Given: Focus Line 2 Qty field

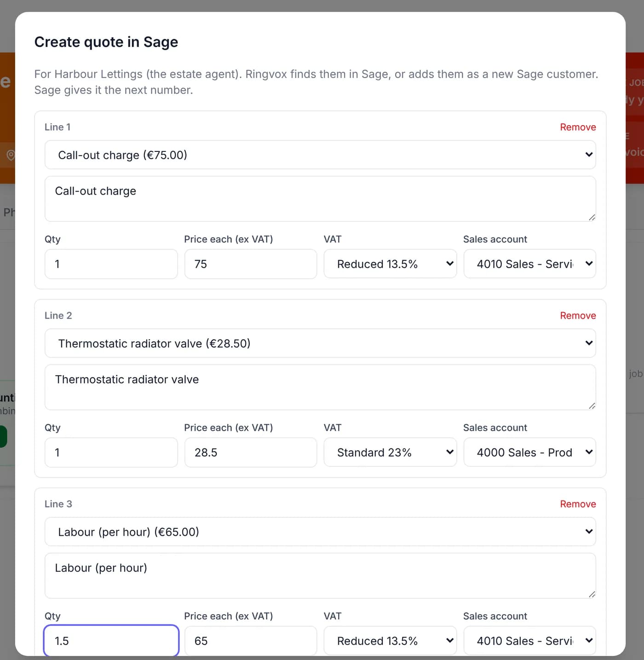Looking at the screenshot, I should pyautogui.click(x=111, y=452).
